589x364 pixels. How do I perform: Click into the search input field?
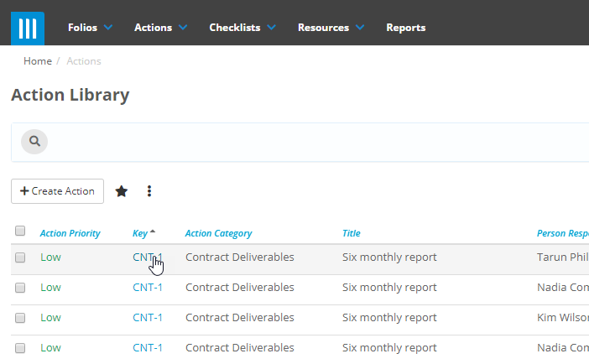coord(310,142)
